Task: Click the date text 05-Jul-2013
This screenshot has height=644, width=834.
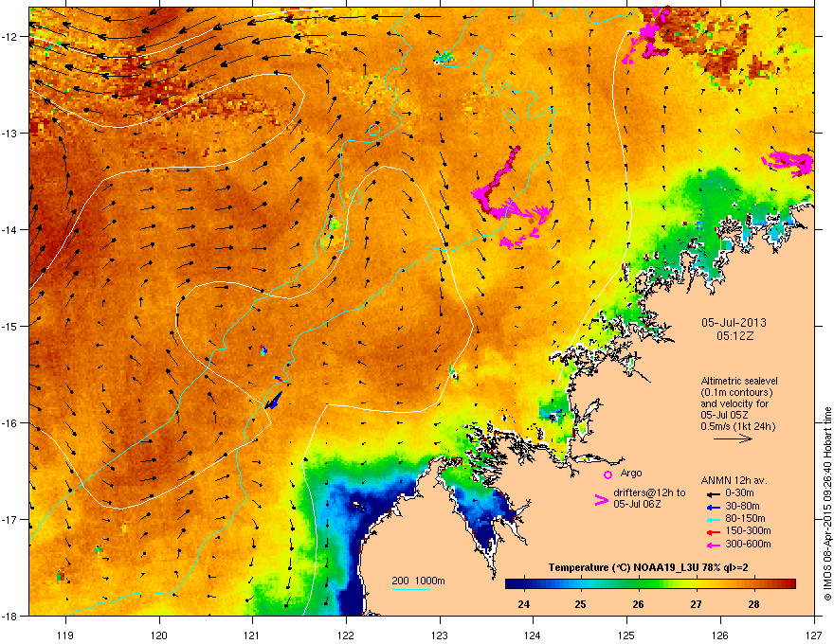Action: [734, 323]
